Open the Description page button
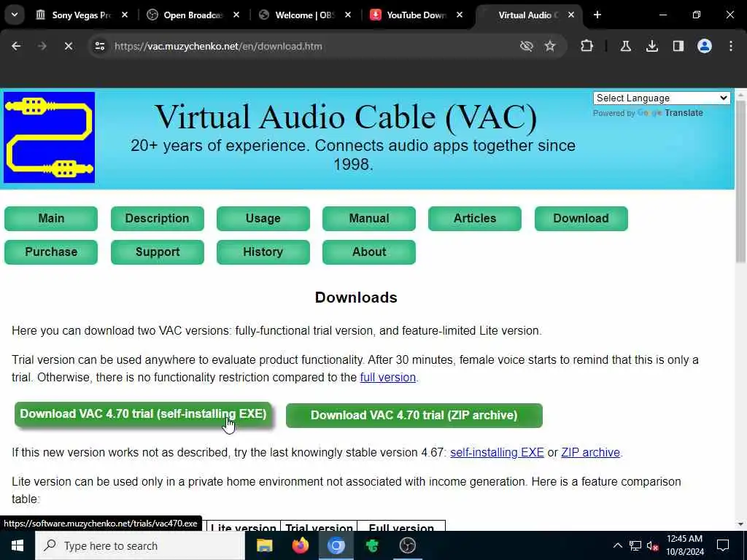 tap(158, 219)
